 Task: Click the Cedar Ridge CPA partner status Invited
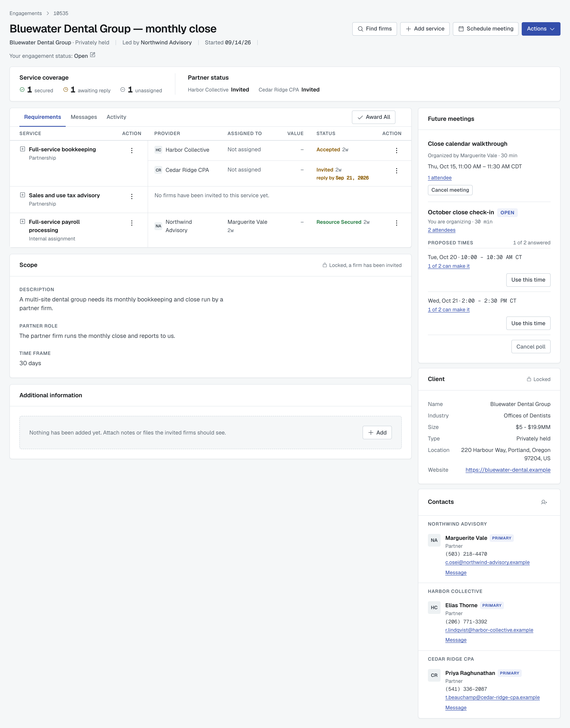click(310, 90)
